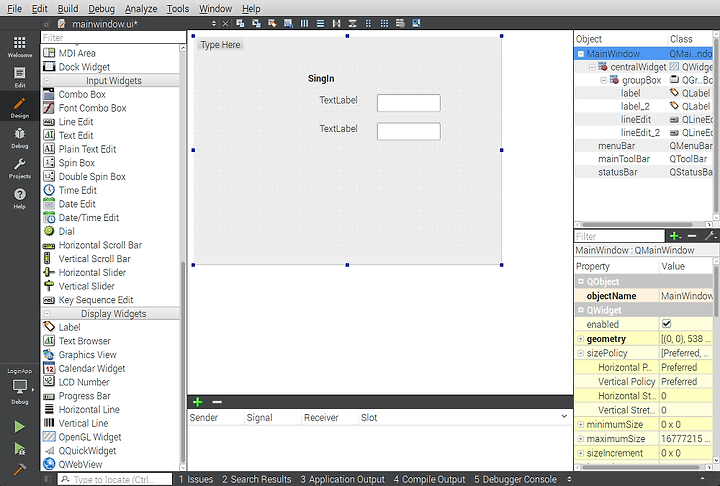This screenshot has width=720, height=486.
Task: Open the 2 Search Results pane
Action: (x=257, y=479)
